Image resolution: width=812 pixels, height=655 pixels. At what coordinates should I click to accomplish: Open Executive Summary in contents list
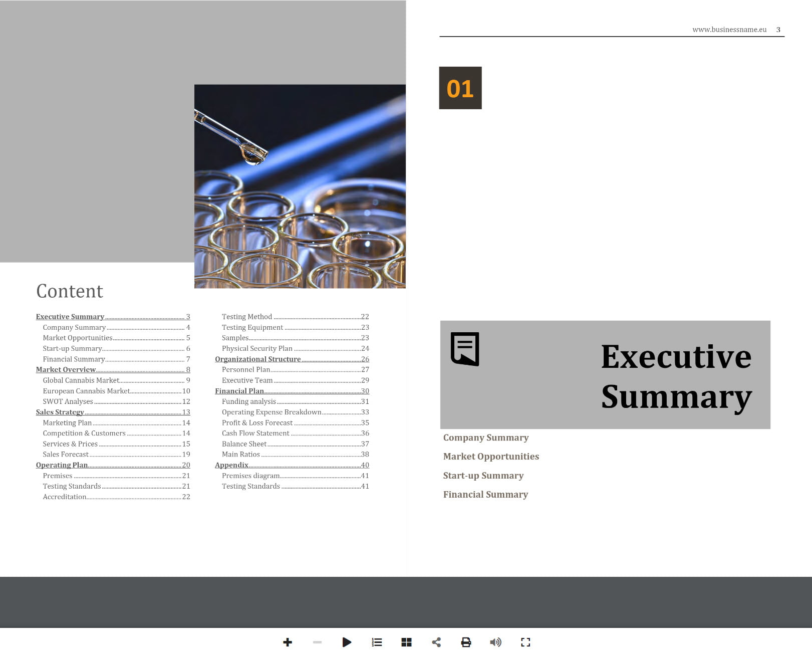70,317
